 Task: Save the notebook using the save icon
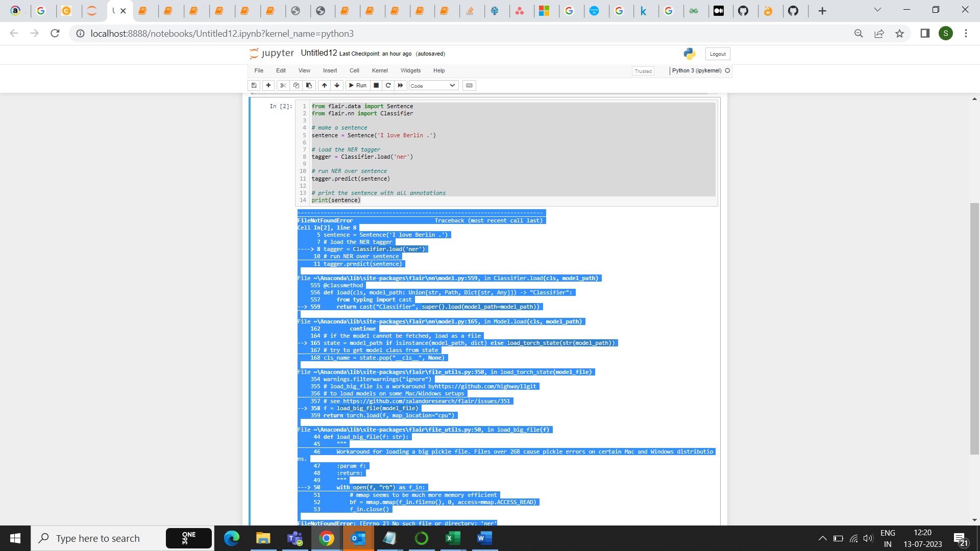[254, 85]
